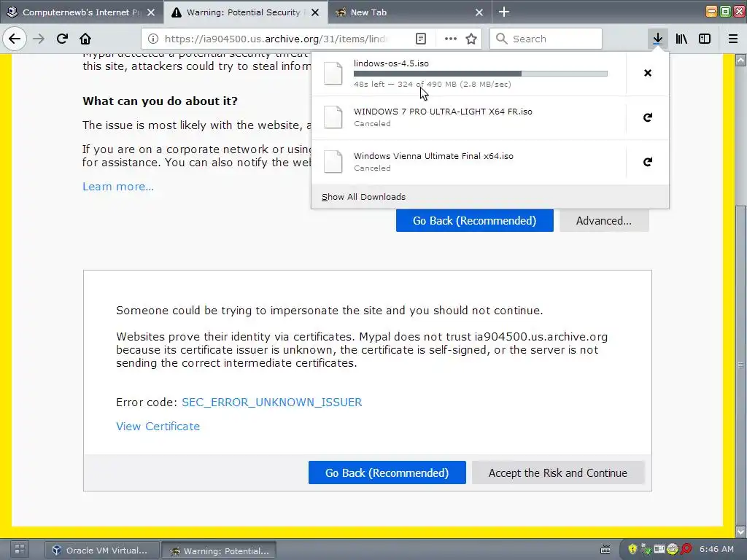
Task: Show site information icon in address bar
Action: pos(153,39)
